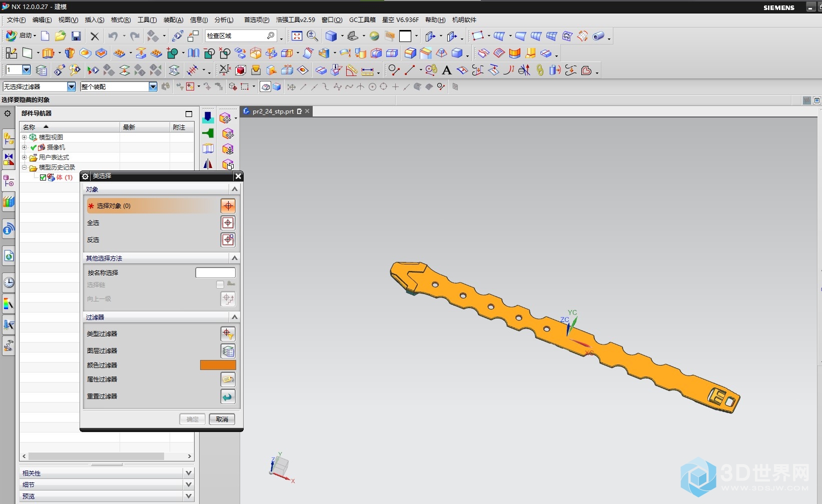Screen dimensions: 822x504
Task: Open file with the folder icon
Action: click(61, 36)
